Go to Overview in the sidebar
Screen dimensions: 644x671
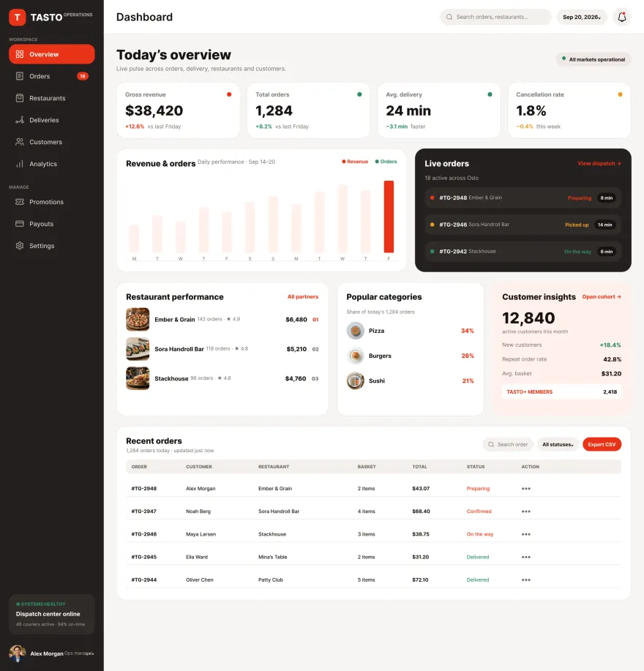click(52, 54)
